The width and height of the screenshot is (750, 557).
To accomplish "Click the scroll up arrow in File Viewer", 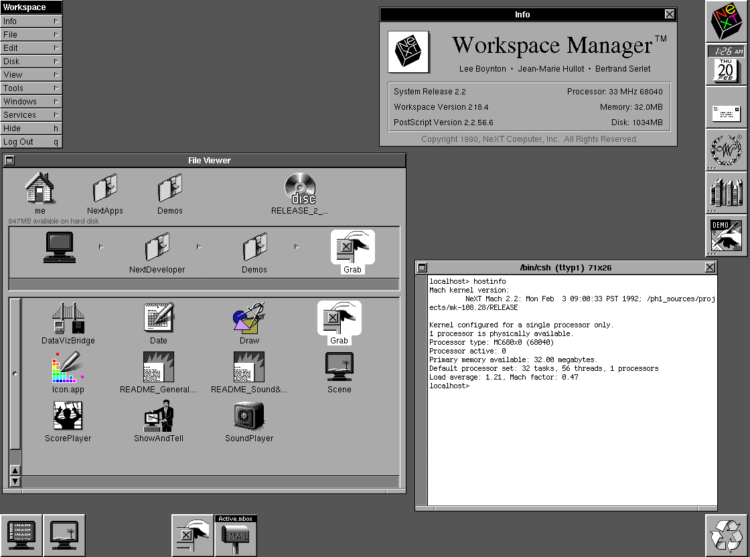I will [15, 470].
